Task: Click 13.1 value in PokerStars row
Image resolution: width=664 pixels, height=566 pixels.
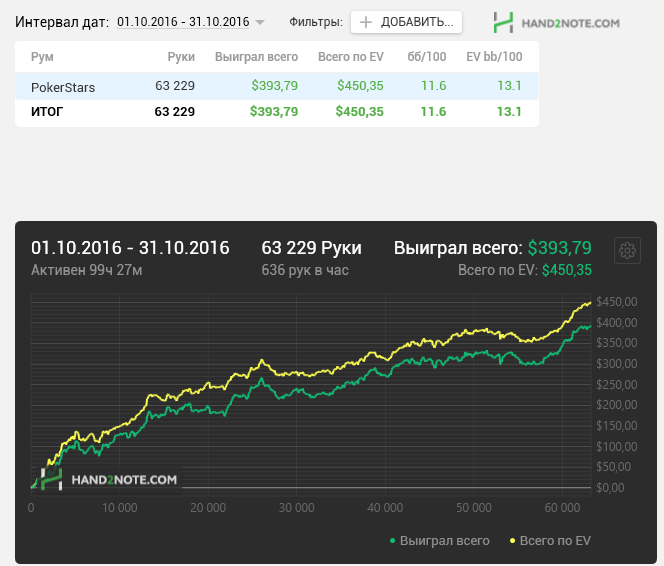Action: click(509, 86)
